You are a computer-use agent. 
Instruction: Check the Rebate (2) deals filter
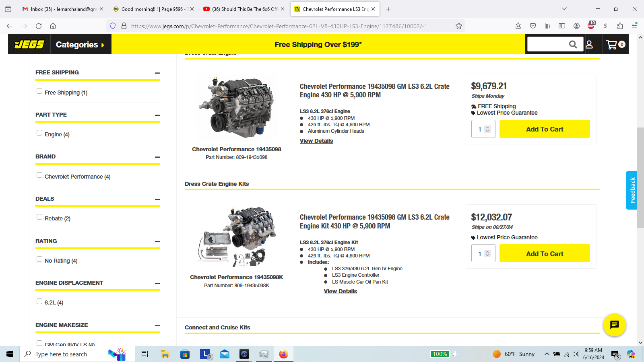tap(39, 217)
